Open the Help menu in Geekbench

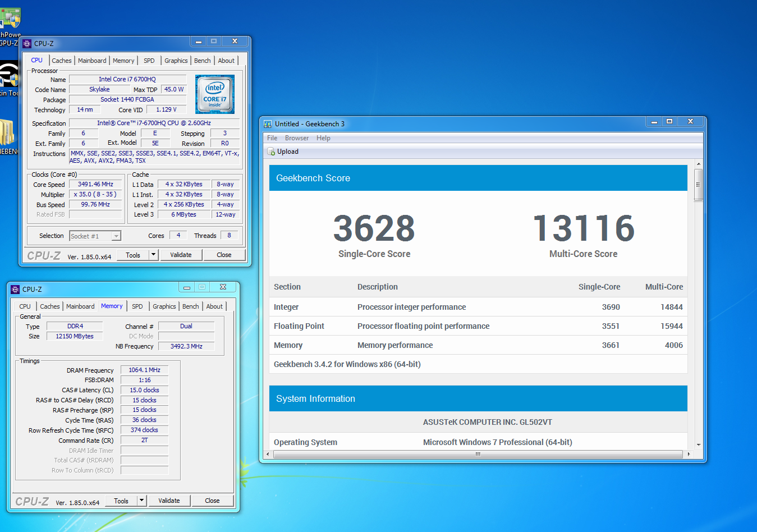pos(323,138)
